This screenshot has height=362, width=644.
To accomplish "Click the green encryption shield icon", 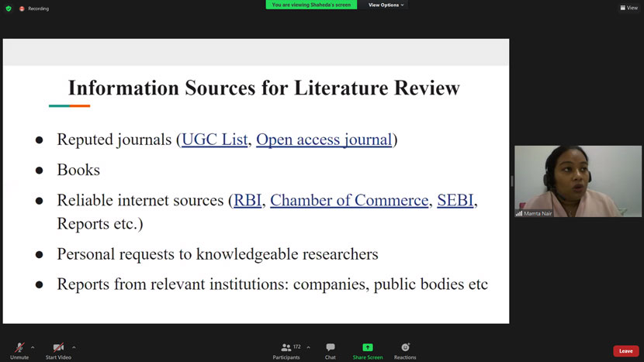I will pyautogui.click(x=9, y=9).
